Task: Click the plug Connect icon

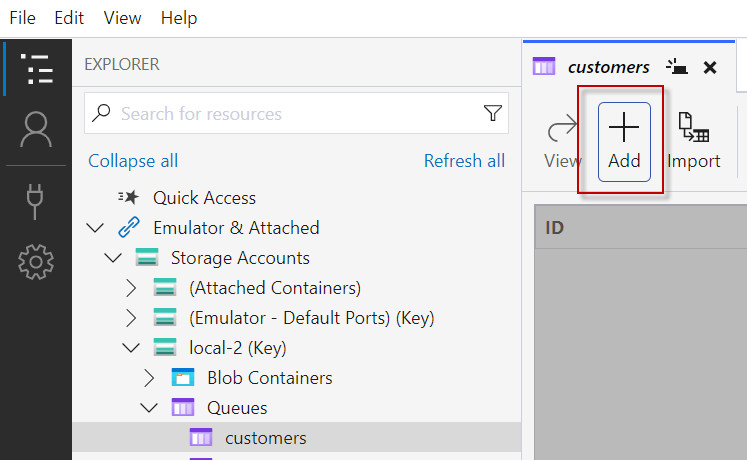Action: (36, 198)
